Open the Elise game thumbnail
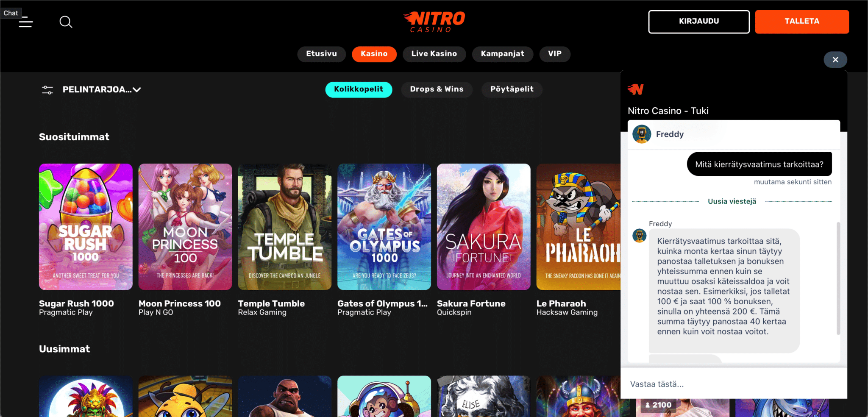 point(484,396)
